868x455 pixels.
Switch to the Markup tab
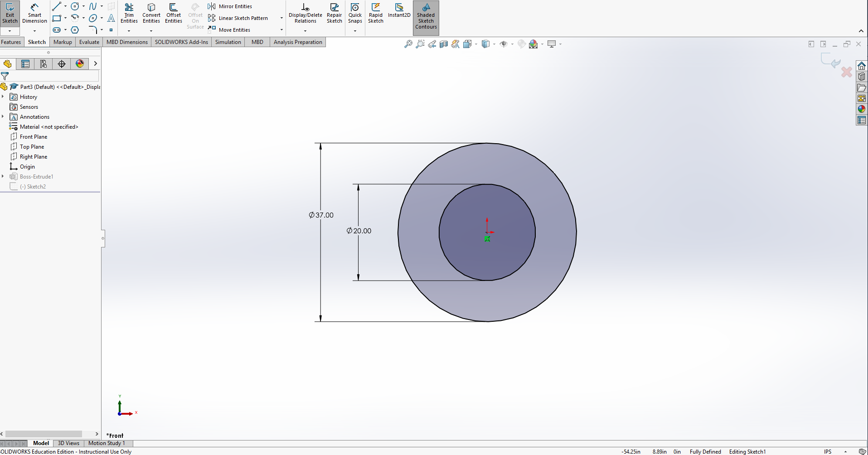click(63, 42)
